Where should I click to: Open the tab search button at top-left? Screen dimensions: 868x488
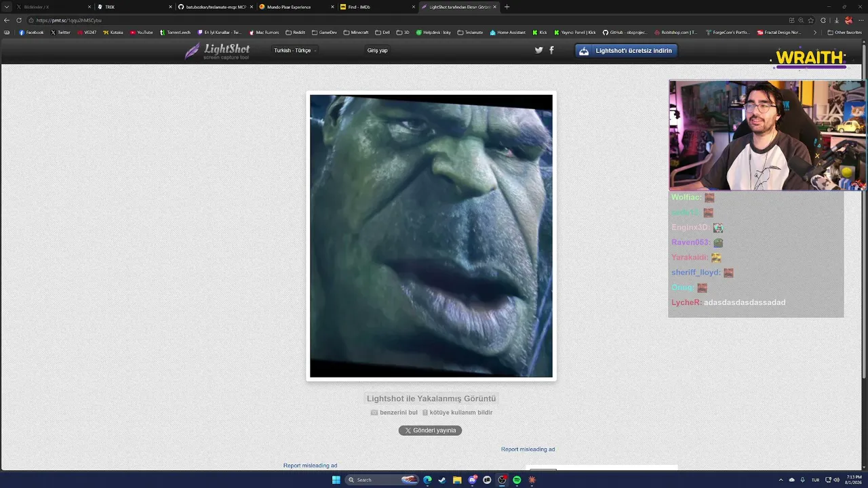[7, 7]
